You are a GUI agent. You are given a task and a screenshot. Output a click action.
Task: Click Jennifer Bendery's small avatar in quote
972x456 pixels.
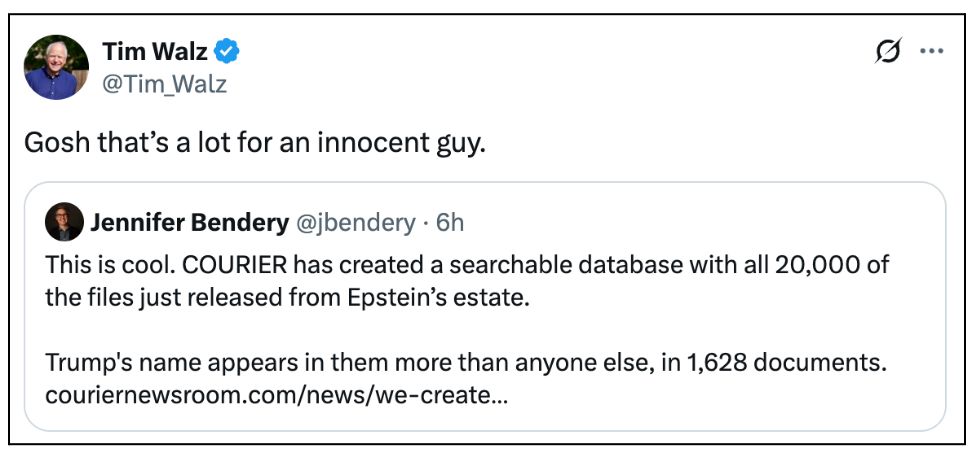pyautogui.click(x=64, y=221)
